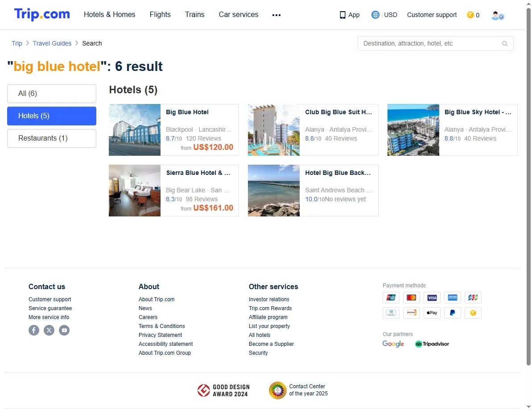Open footer Service guarantee link

pos(50,308)
